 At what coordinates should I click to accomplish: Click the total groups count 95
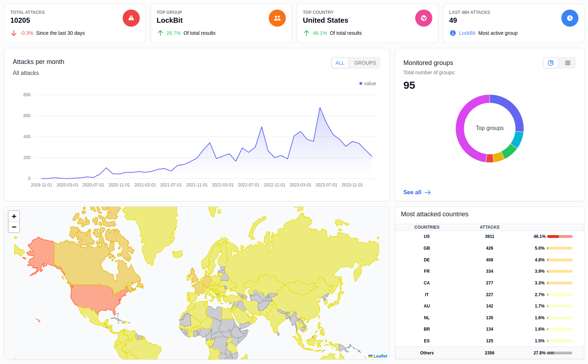tap(409, 85)
